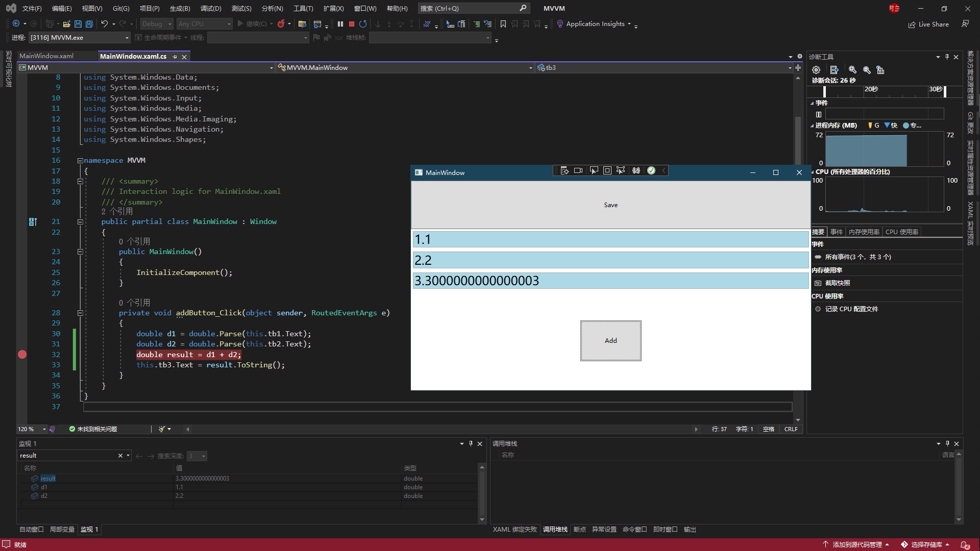Click the 1.1 text box in MainWindow
The image size is (980, 551).
click(610, 239)
